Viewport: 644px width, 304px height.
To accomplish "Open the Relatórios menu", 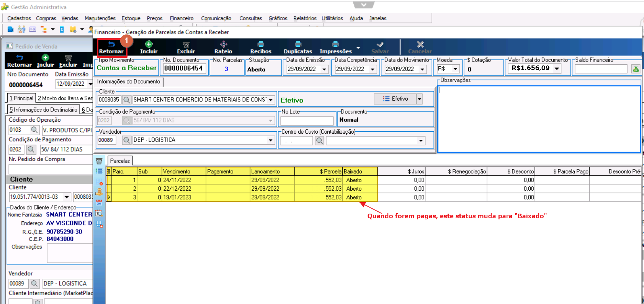I will (305, 18).
